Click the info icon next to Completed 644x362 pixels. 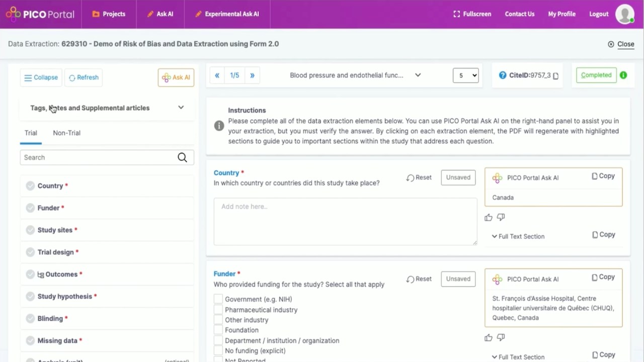pos(623,75)
